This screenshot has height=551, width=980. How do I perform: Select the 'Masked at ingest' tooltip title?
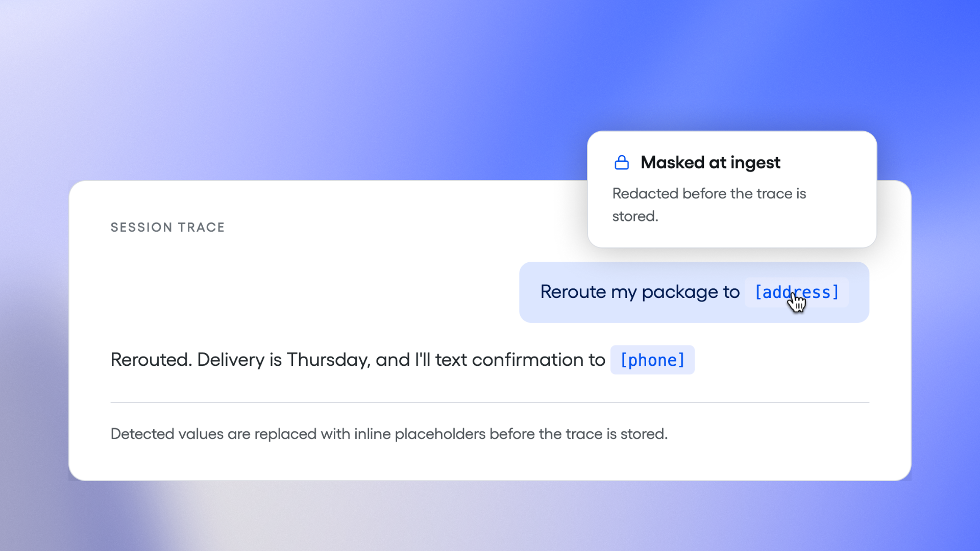click(x=710, y=162)
